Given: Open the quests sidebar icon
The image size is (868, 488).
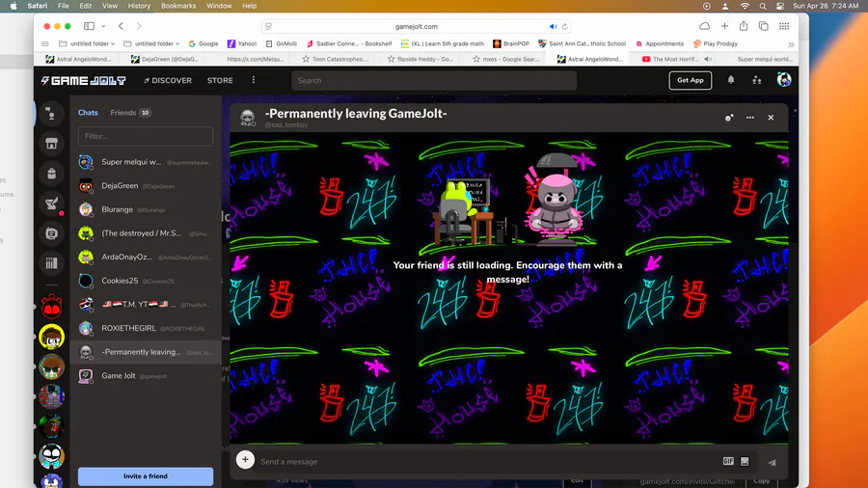Looking at the screenshot, I should pyautogui.click(x=51, y=203).
